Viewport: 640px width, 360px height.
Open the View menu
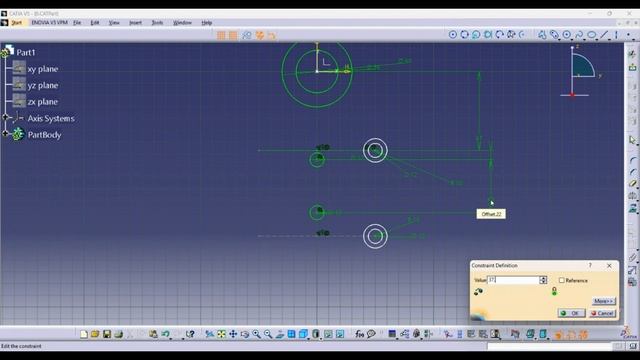click(114, 22)
